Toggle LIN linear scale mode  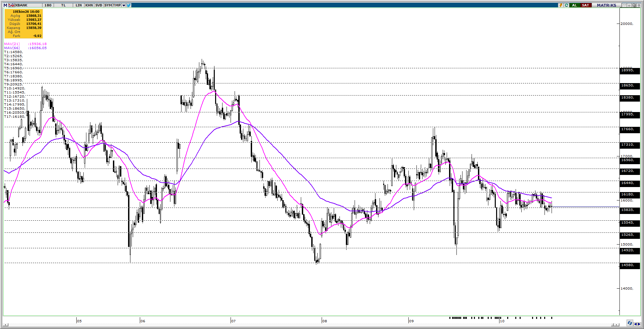coord(79,5)
